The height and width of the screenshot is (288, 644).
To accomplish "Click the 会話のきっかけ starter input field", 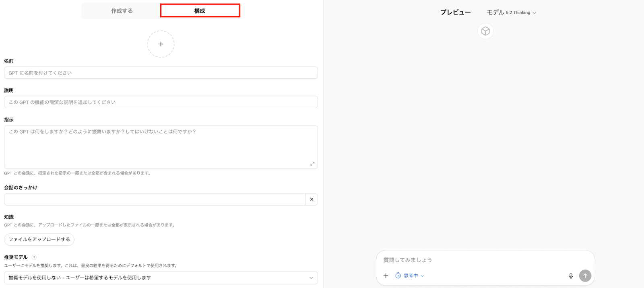I will tap(155, 200).
